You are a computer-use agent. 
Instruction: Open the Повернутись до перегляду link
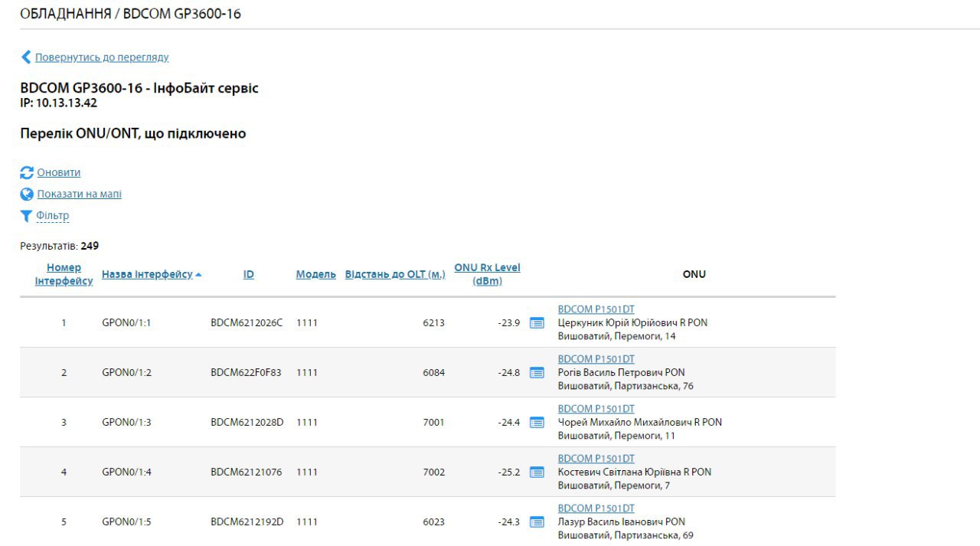pyautogui.click(x=102, y=57)
